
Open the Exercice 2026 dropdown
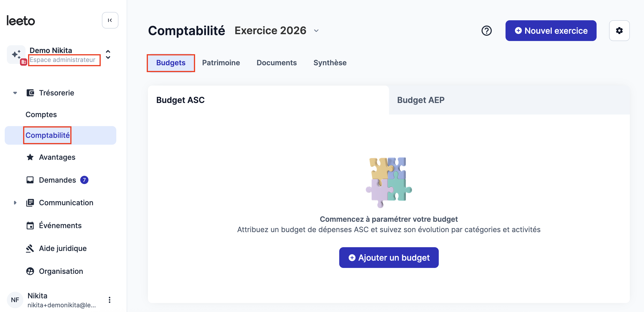pyautogui.click(x=277, y=30)
